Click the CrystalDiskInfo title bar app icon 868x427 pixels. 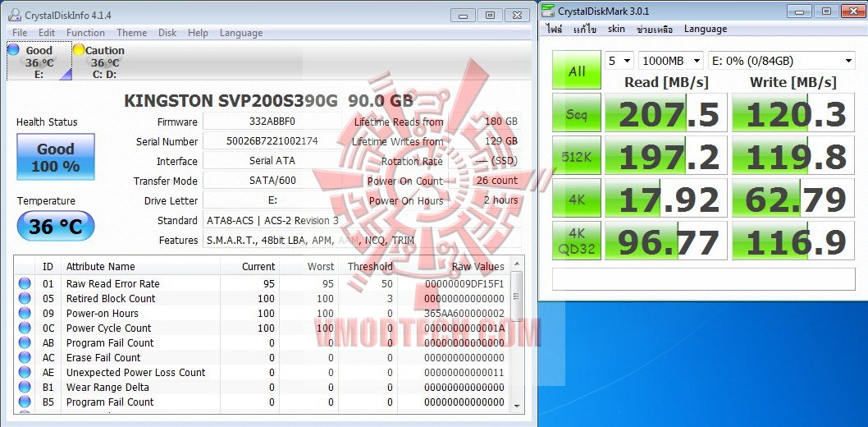click(x=15, y=15)
